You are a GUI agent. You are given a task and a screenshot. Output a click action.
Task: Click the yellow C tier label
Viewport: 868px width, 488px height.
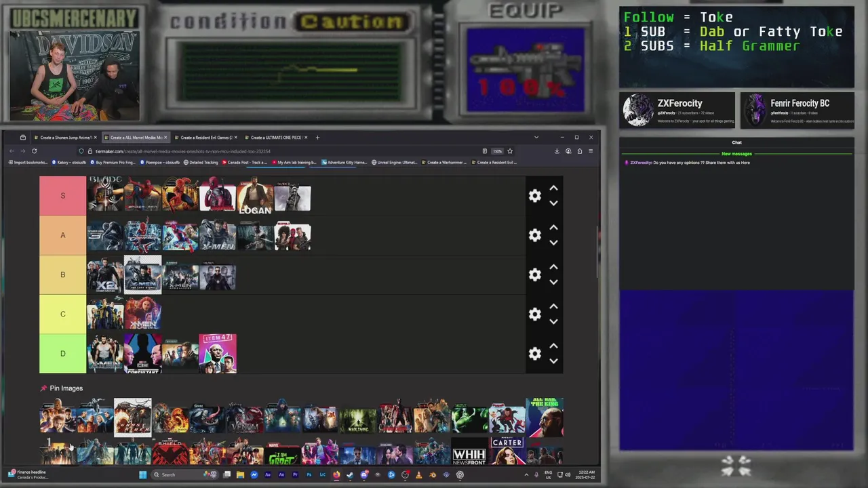click(63, 314)
